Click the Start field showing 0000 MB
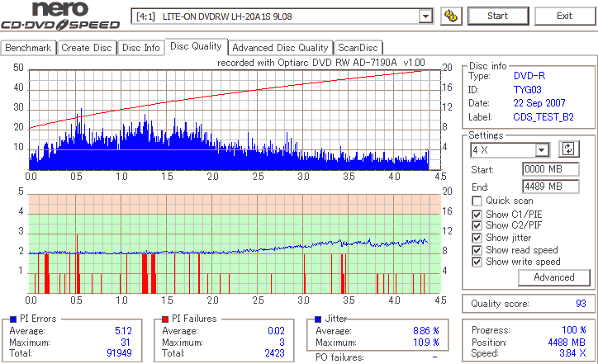 [x=551, y=169]
